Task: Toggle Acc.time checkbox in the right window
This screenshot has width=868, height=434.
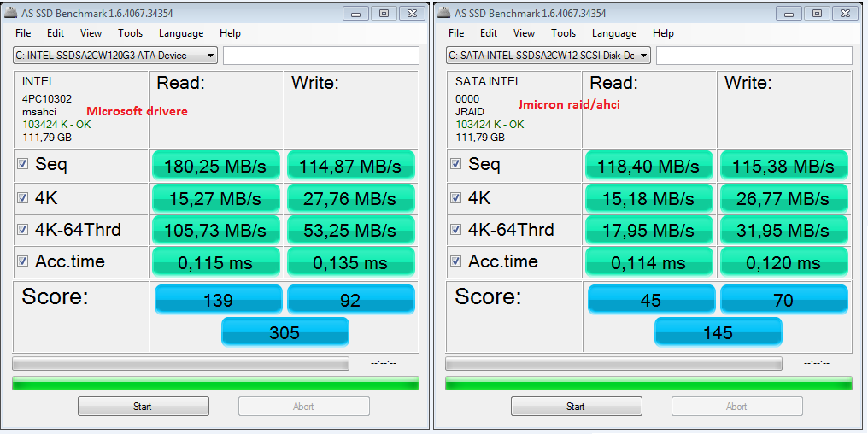Action: click(455, 261)
